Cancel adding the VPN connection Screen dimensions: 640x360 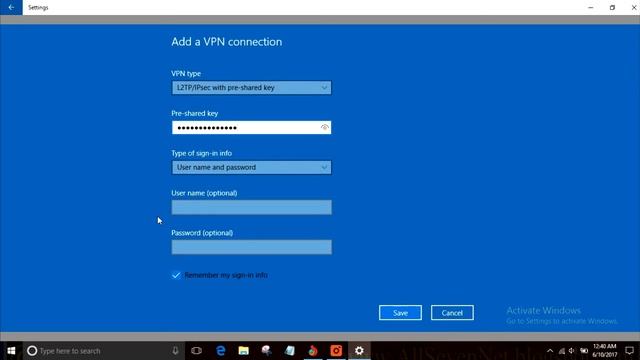pyautogui.click(x=452, y=313)
